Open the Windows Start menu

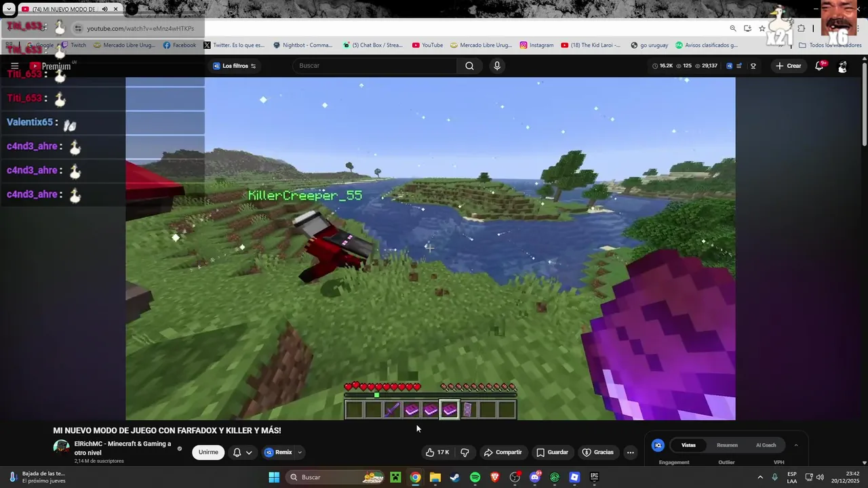[x=274, y=477]
